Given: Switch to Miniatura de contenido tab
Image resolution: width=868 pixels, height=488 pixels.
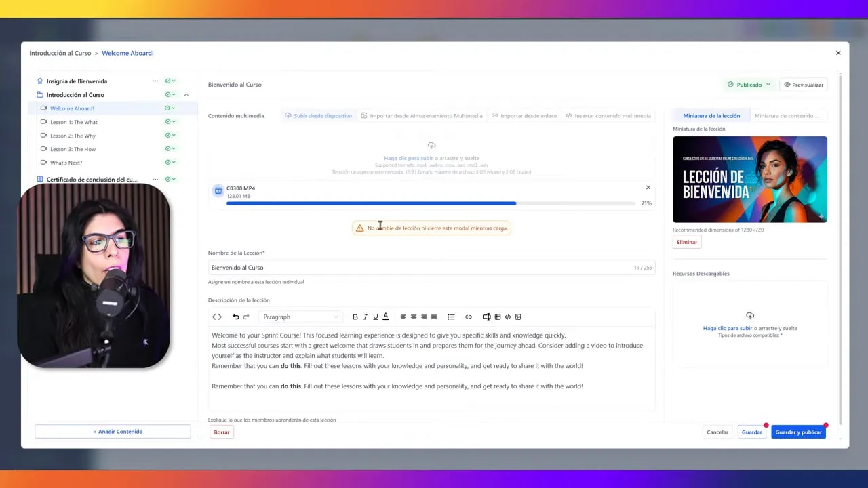Looking at the screenshot, I should [x=786, y=116].
